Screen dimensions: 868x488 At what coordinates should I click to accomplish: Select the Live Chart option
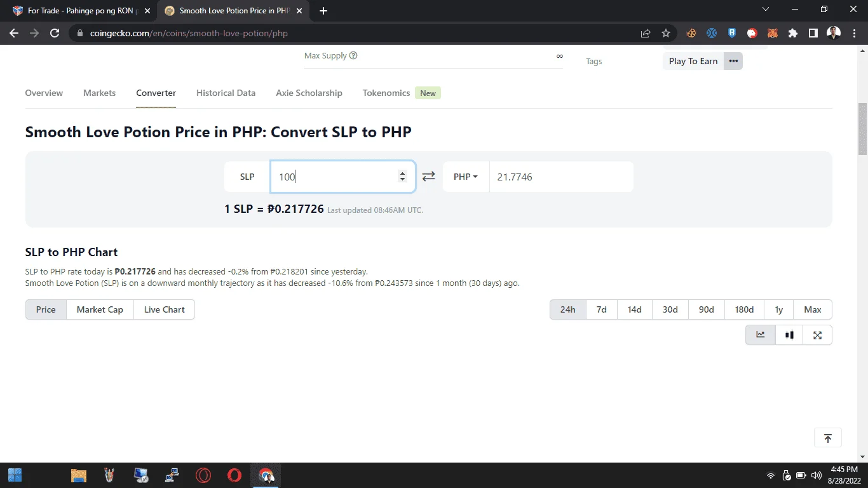(x=165, y=309)
